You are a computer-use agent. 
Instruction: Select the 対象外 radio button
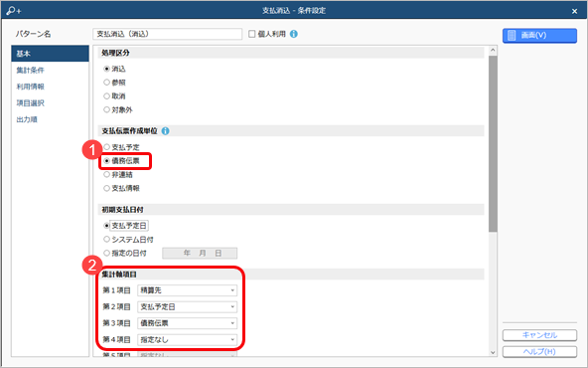click(x=107, y=109)
